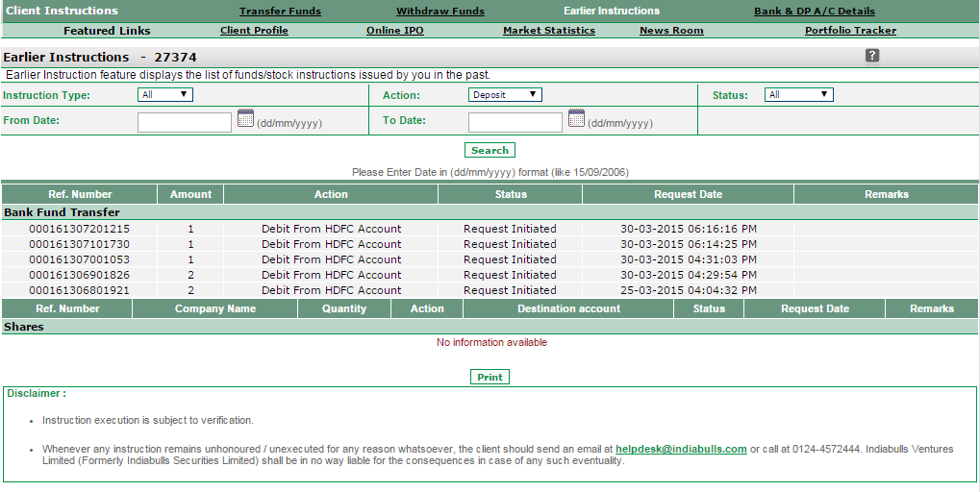Open the Market Statistics link

tap(549, 31)
